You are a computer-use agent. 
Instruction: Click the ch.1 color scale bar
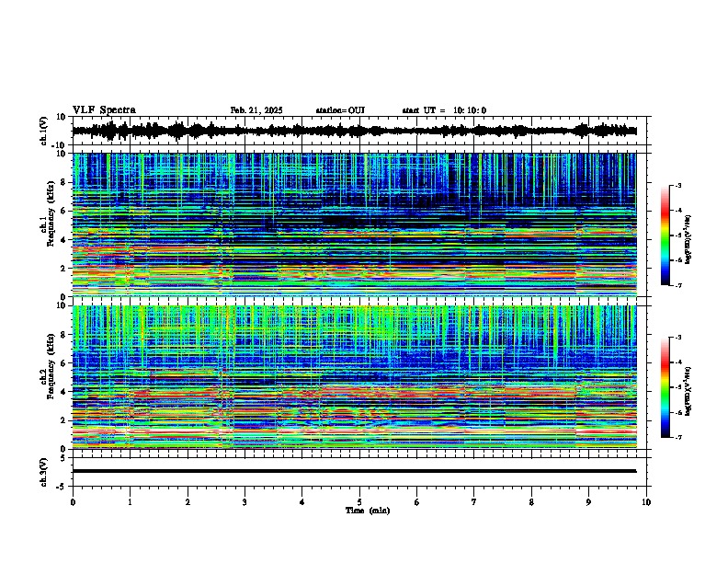[665, 236]
